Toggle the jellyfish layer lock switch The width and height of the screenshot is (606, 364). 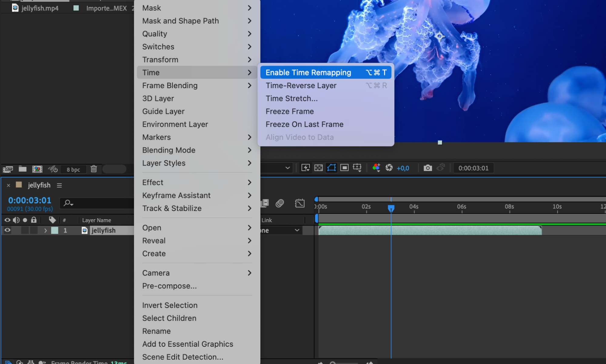(34, 230)
